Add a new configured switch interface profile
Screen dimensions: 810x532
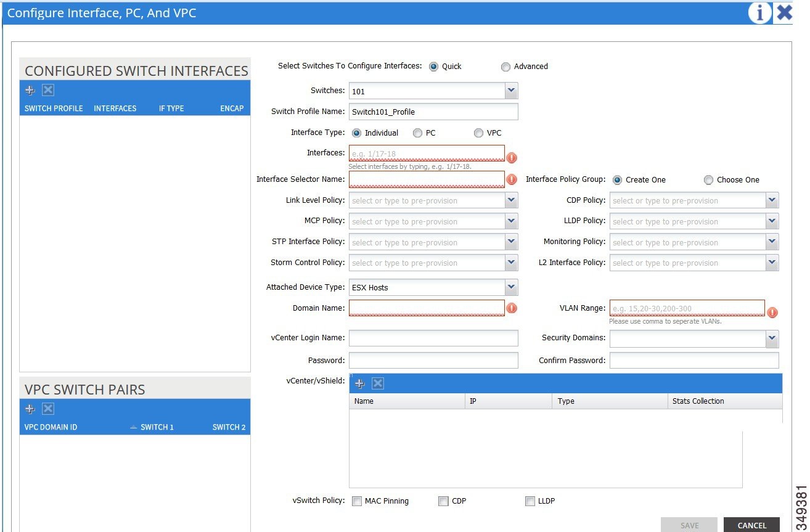point(29,90)
